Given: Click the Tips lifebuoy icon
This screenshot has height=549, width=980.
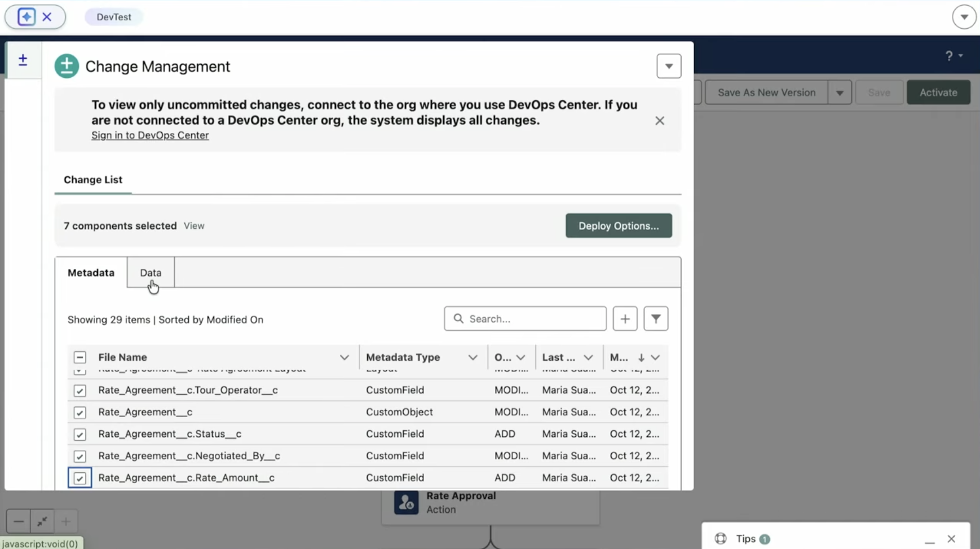Looking at the screenshot, I should click(x=720, y=539).
